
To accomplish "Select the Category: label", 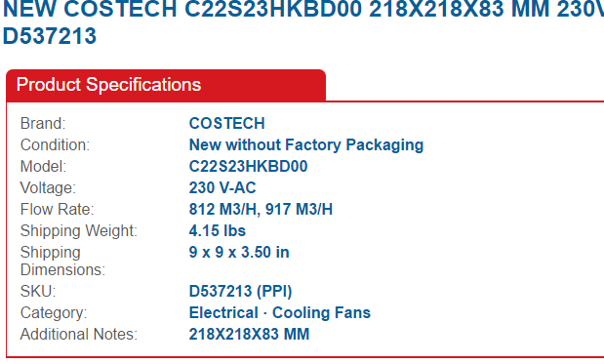I will pos(54,313).
